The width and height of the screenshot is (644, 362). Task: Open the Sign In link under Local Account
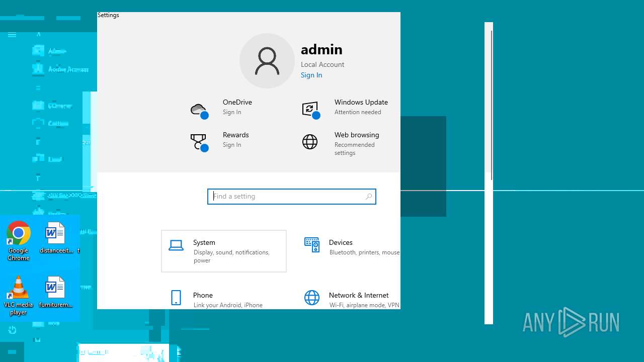tap(311, 75)
